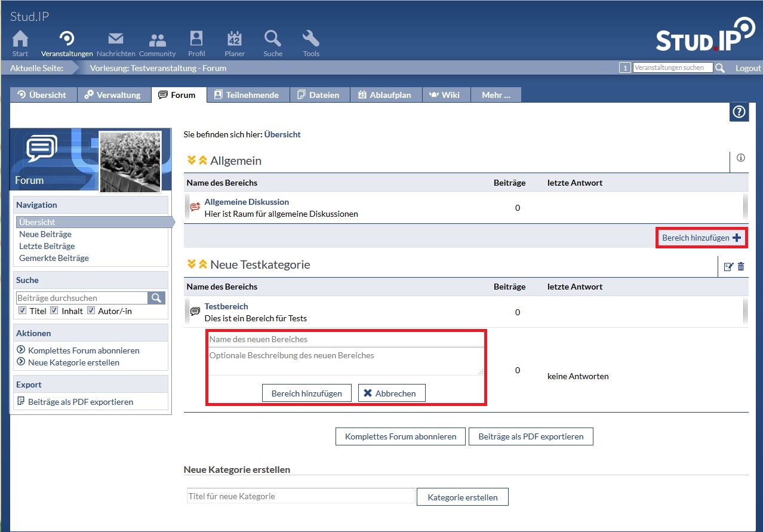Click the help question mark icon
Viewport: 763px width, 532px height.
739,112
